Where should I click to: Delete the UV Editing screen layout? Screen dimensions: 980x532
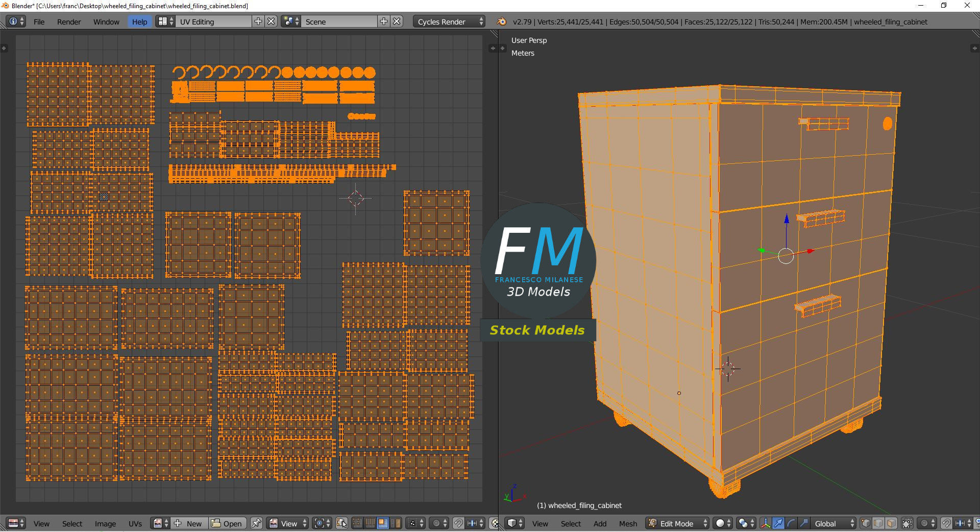pyautogui.click(x=272, y=21)
